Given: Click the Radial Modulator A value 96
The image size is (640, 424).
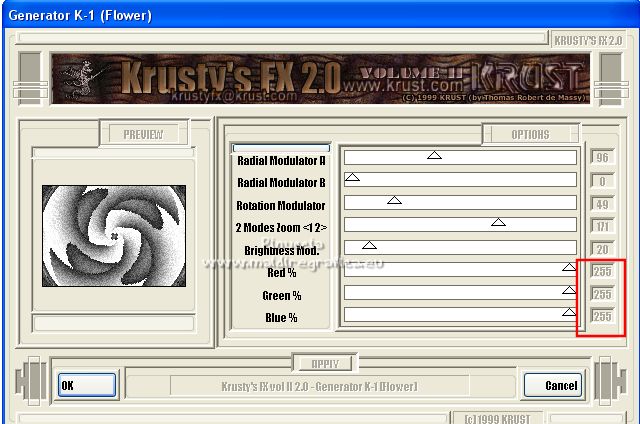Looking at the screenshot, I should click(602, 158).
